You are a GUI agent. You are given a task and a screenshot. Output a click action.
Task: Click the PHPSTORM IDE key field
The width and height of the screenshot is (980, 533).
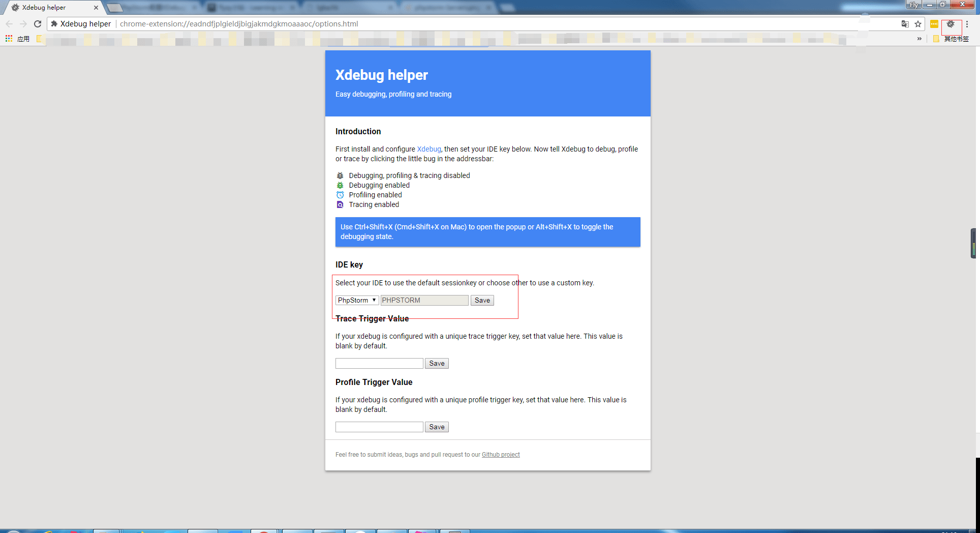coord(424,300)
